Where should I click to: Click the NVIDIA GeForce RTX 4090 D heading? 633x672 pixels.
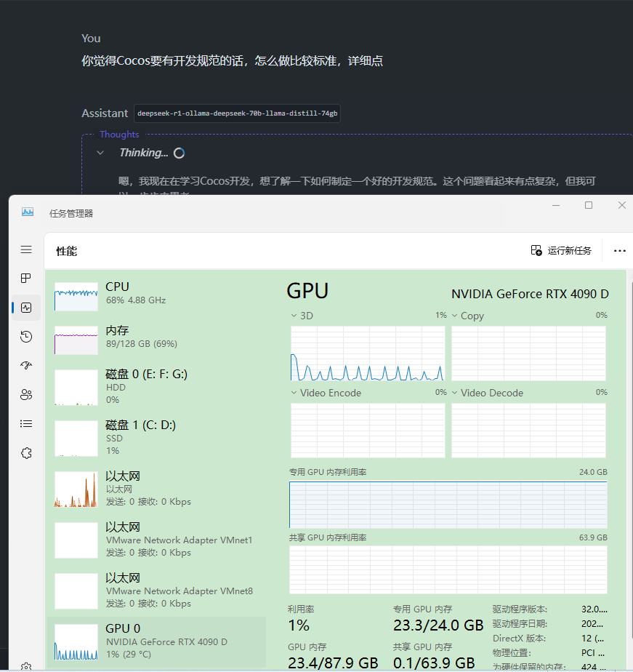(x=530, y=294)
